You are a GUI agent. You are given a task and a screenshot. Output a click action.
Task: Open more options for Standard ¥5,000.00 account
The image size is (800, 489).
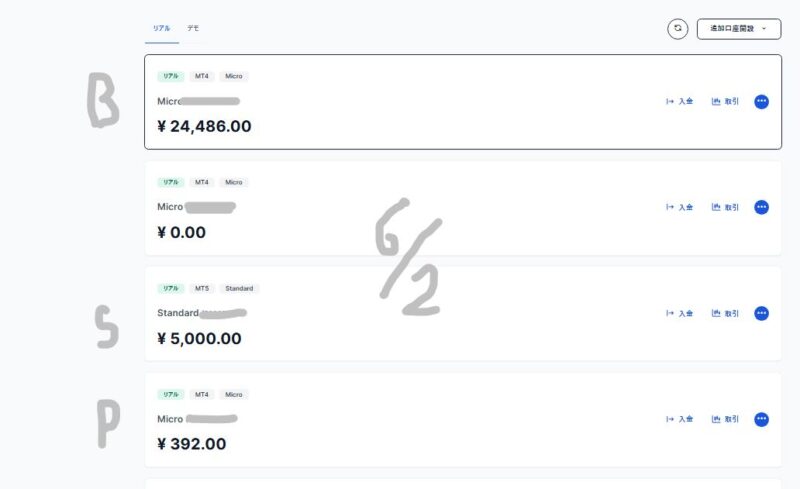tap(761, 313)
